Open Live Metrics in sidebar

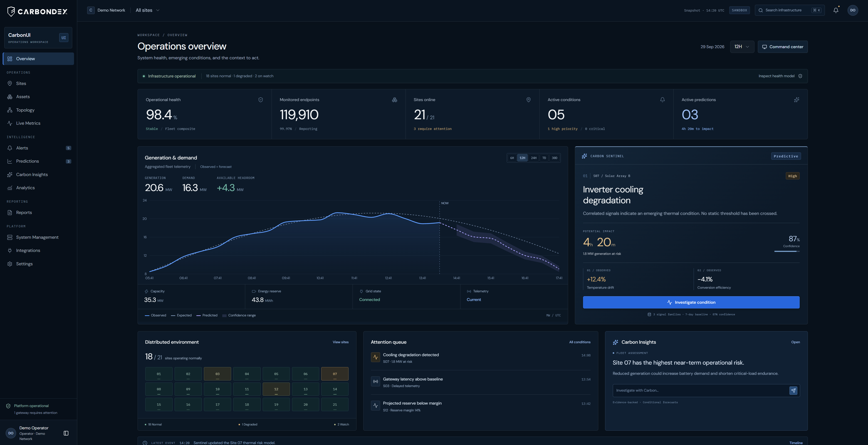pyautogui.click(x=38, y=123)
